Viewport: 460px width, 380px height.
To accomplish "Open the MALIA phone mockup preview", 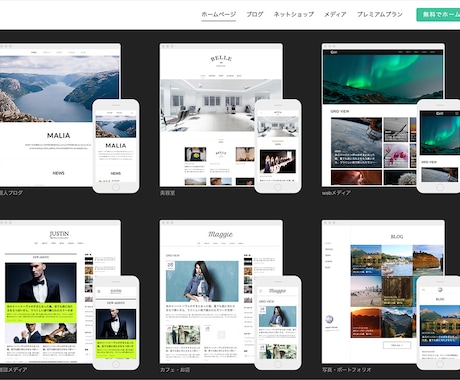I will pos(116,146).
